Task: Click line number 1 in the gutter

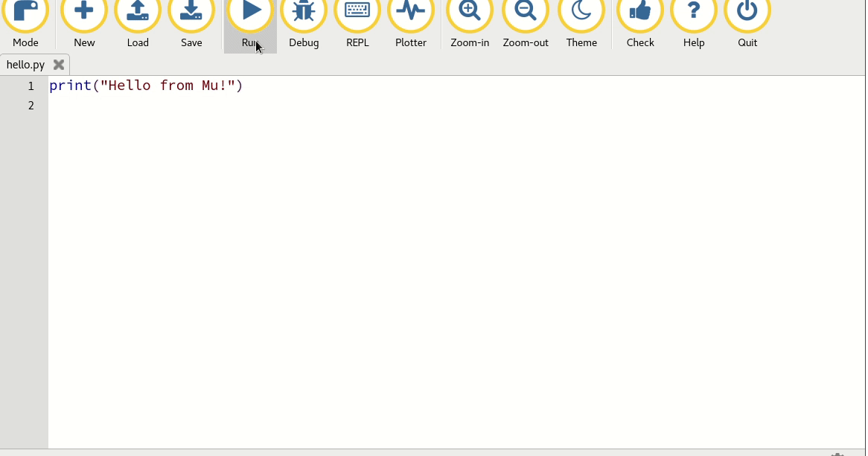Action: [31, 86]
